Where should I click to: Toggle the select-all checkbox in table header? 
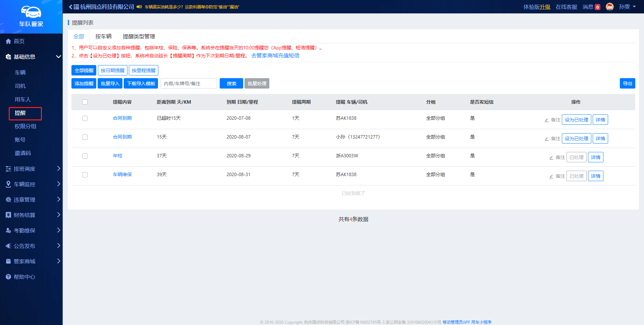coord(85,102)
